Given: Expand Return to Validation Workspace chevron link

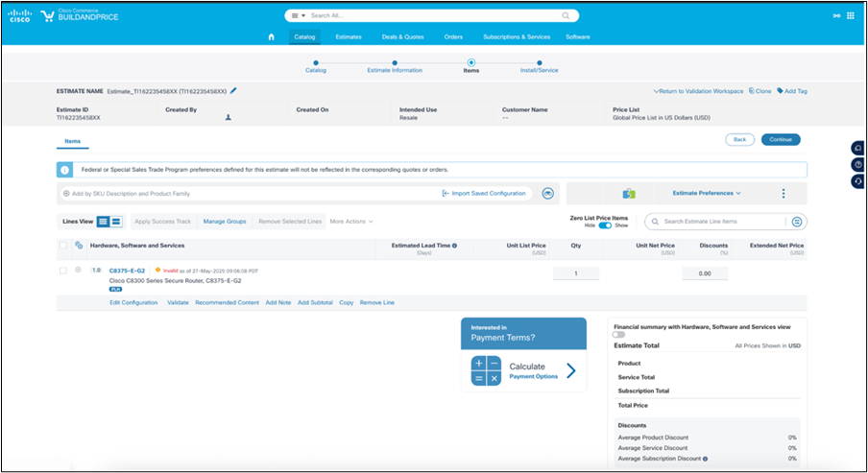Looking at the screenshot, I should pos(699,91).
